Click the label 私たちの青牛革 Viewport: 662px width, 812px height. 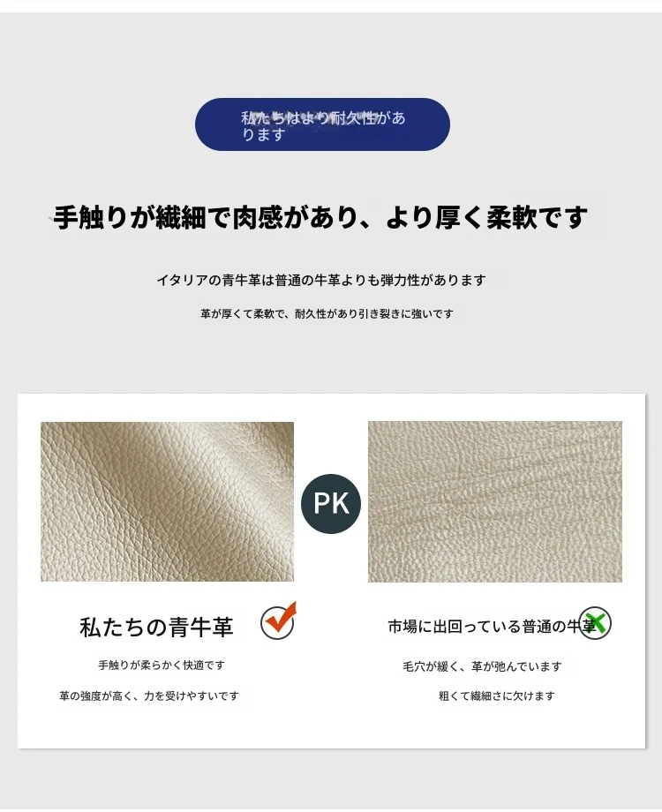(x=156, y=627)
